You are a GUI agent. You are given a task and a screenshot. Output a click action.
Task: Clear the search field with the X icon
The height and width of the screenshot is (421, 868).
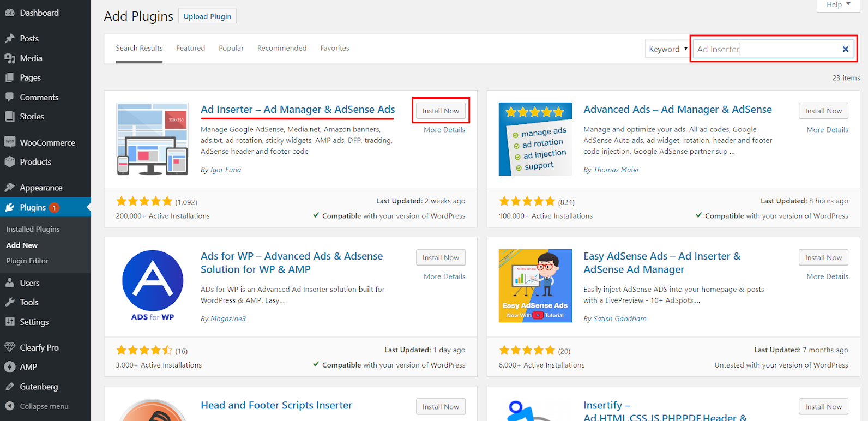coord(845,49)
